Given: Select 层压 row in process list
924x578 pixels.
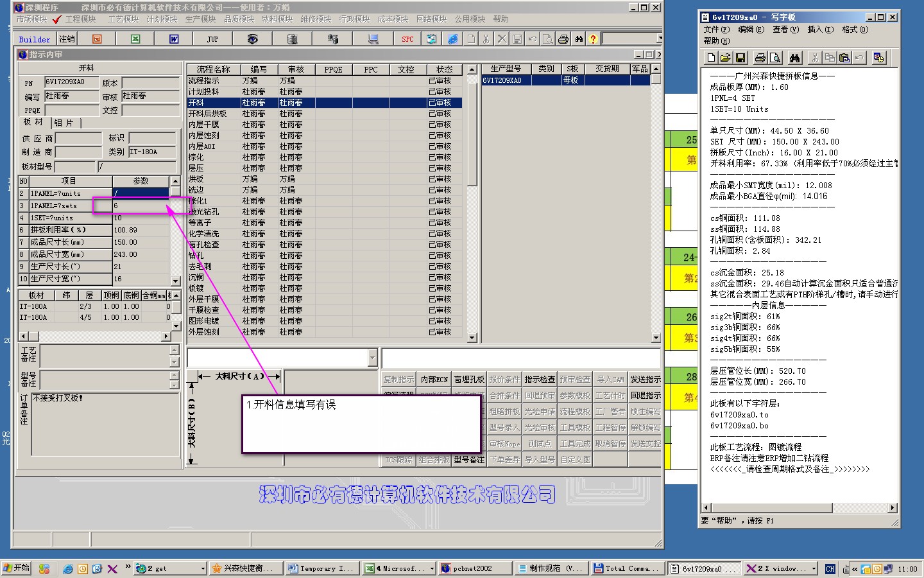Looking at the screenshot, I should click(324, 168).
